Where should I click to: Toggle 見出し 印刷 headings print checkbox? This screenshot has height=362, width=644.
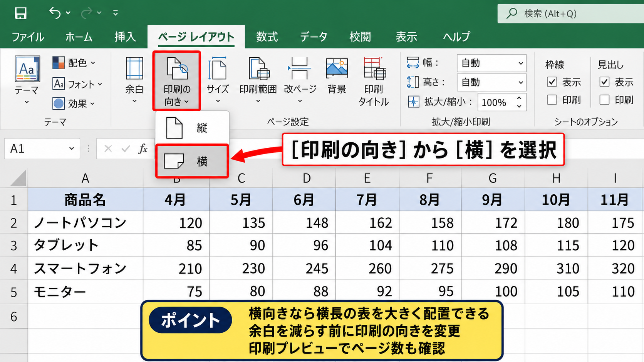pos(604,100)
